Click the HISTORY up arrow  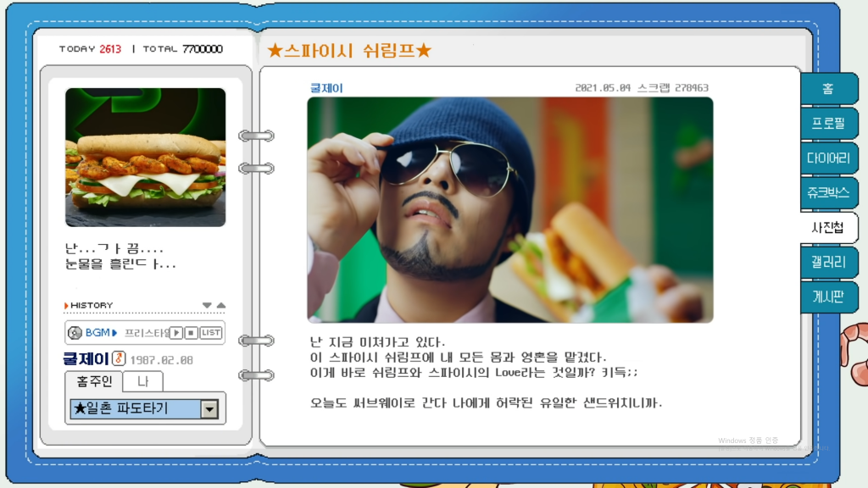[x=221, y=305]
